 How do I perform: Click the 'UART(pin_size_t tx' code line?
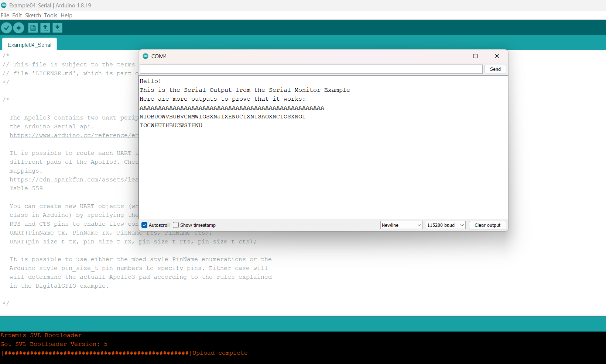[133, 242]
